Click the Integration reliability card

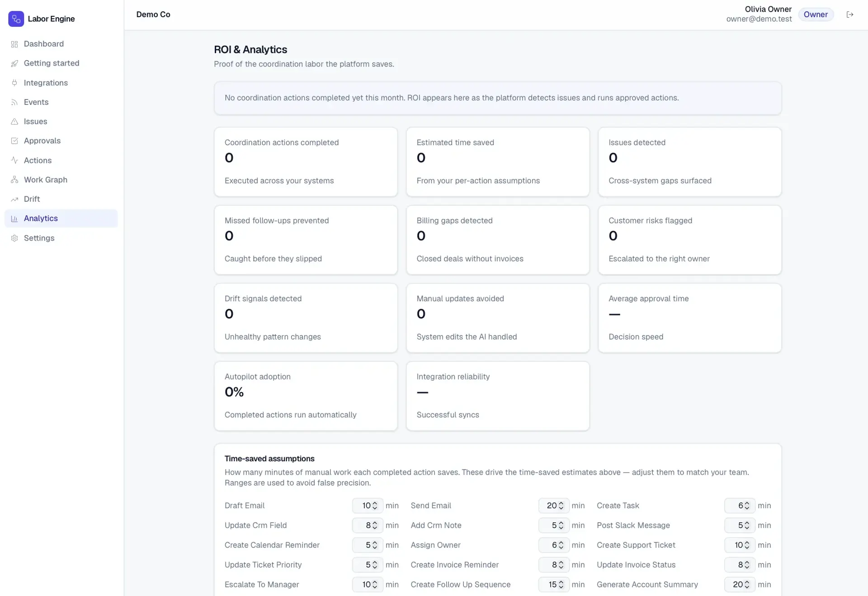click(498, 396)
